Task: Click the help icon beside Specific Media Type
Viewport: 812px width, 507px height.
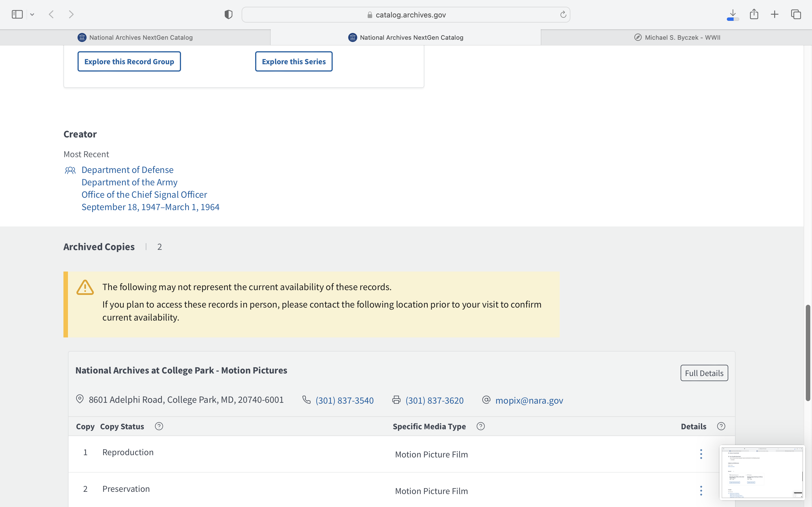Action: (480, 426)
